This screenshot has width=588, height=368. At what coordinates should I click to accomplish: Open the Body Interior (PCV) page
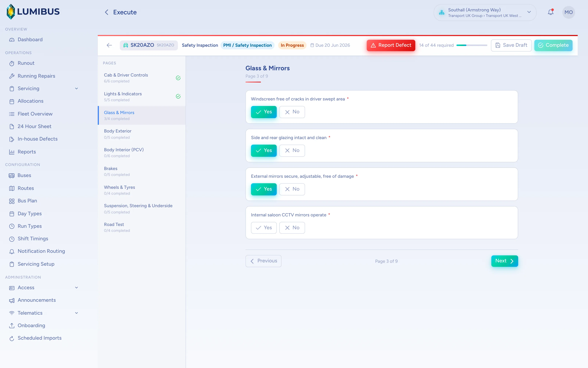click(x=142, y=153)
